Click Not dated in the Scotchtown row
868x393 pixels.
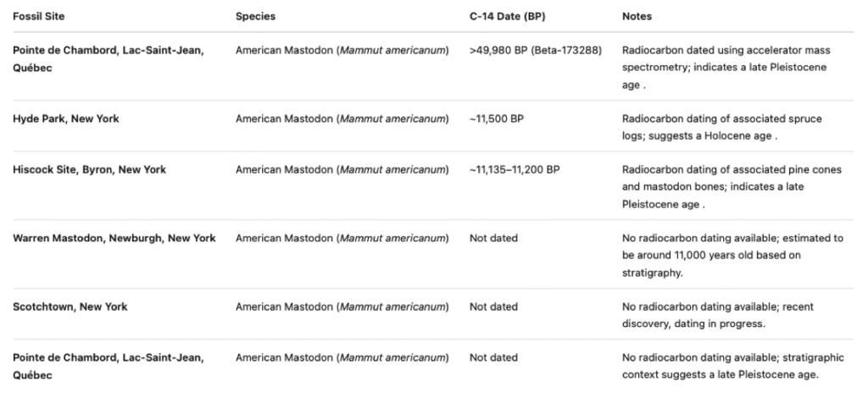tap(493, 307)
